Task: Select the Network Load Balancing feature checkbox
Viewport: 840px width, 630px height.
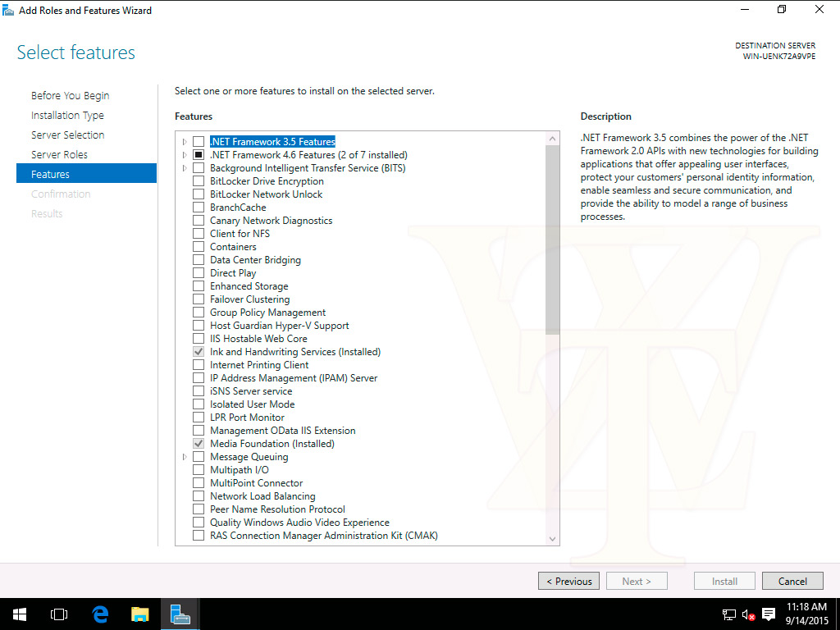Action: tap(199, 496)
